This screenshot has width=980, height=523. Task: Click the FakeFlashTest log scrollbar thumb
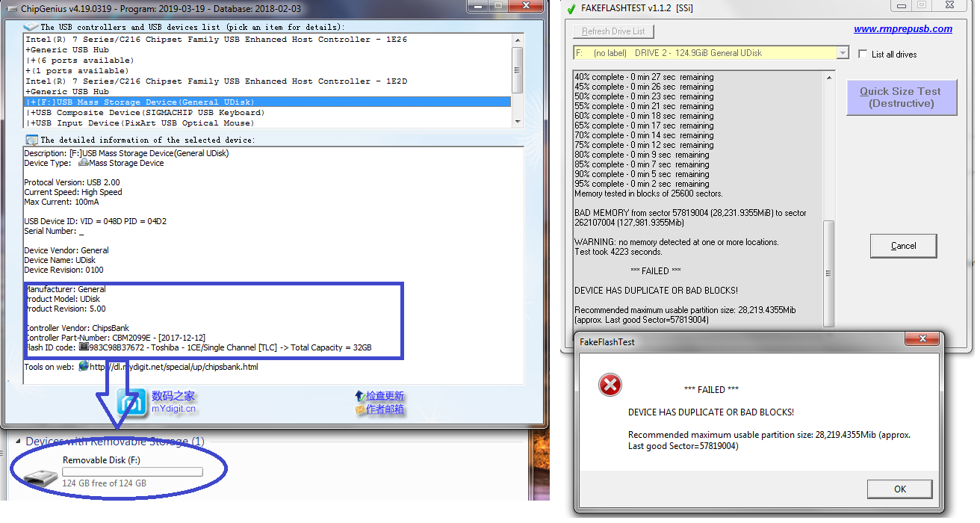pyautogui.click(x=829, y=272)
